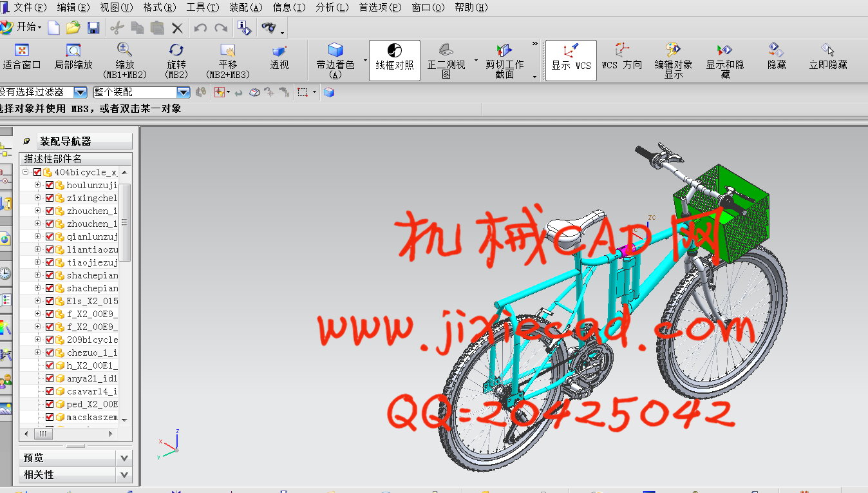
Task: Click the copy icon in the standard toolbar
Action: click(x=137, y=28)
